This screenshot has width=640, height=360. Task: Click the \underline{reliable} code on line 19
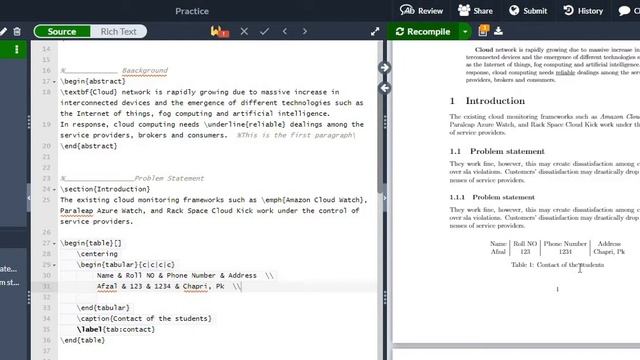pos(244,124)
